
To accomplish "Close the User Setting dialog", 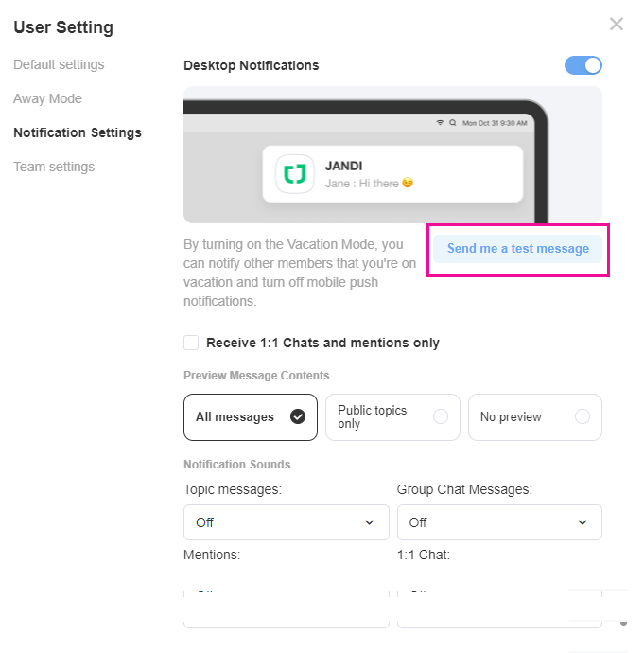I will [617, 25].
